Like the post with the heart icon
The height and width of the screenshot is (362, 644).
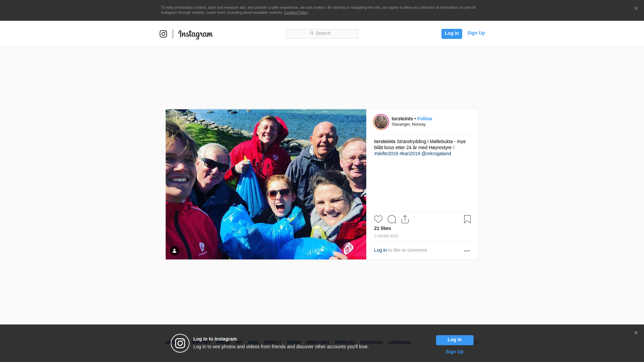pos(378,219)
